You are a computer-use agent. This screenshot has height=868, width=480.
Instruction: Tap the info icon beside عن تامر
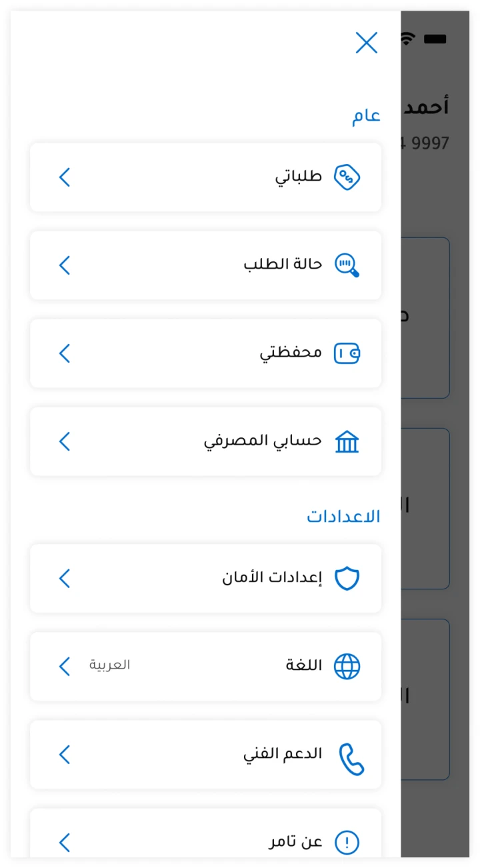pos(347,843)
